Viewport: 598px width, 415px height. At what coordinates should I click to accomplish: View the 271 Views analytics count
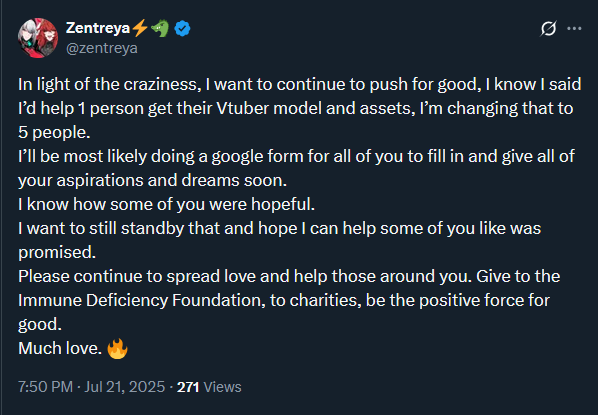pyautogui.click(x=209, y=387)
